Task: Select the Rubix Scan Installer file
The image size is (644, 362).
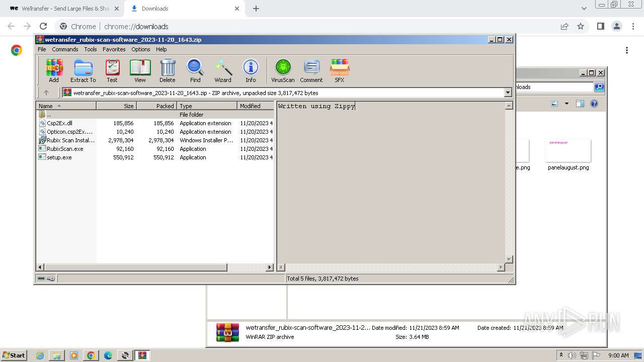Action: point(155,140)
